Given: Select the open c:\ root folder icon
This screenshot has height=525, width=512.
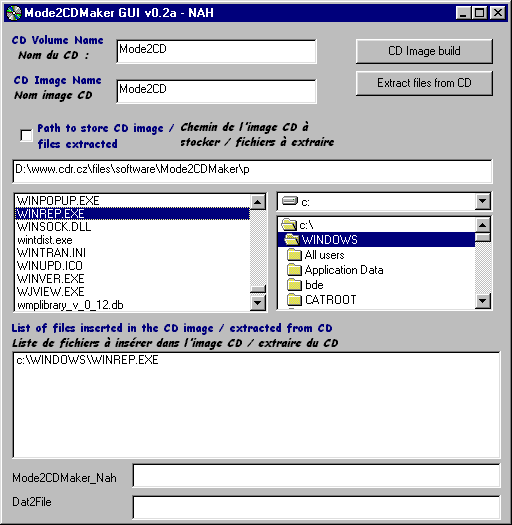Looking at the screenshot, I should (289, 225).
